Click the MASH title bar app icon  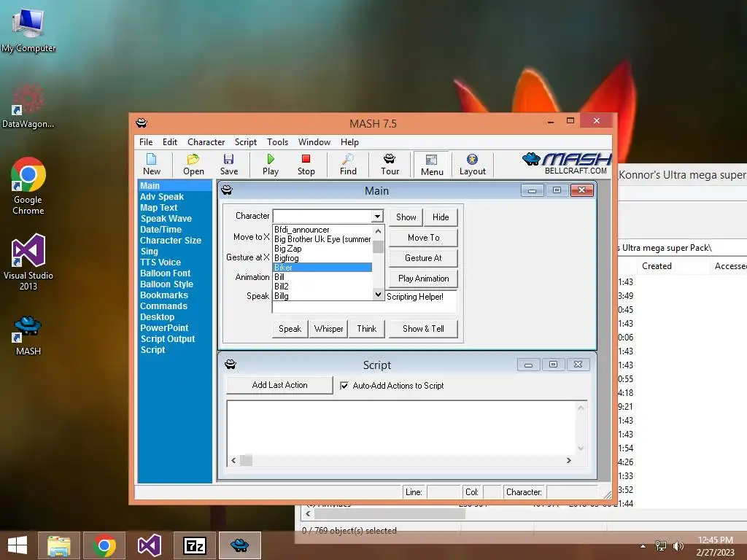(x=142, y=122)
